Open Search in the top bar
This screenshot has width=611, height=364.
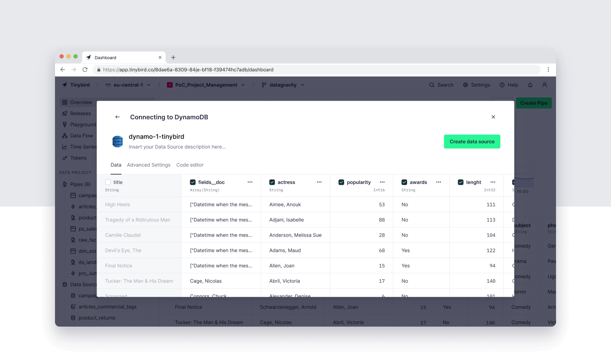point(441,85)
